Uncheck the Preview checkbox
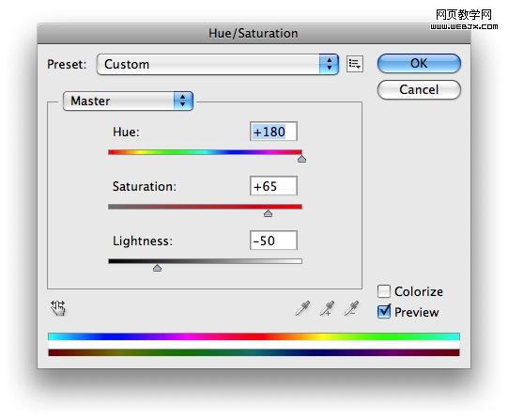Screen dimensions: 508x420 click(384, 312)
